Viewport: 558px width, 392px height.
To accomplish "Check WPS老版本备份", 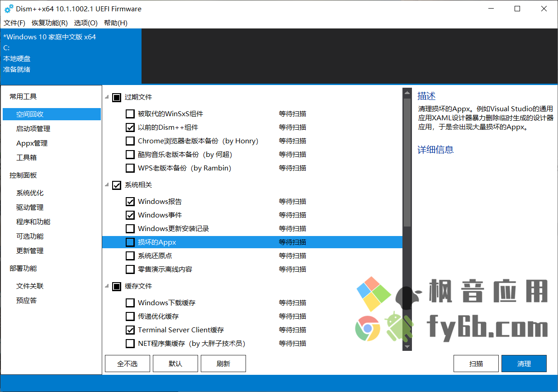I will pos(130,168).
